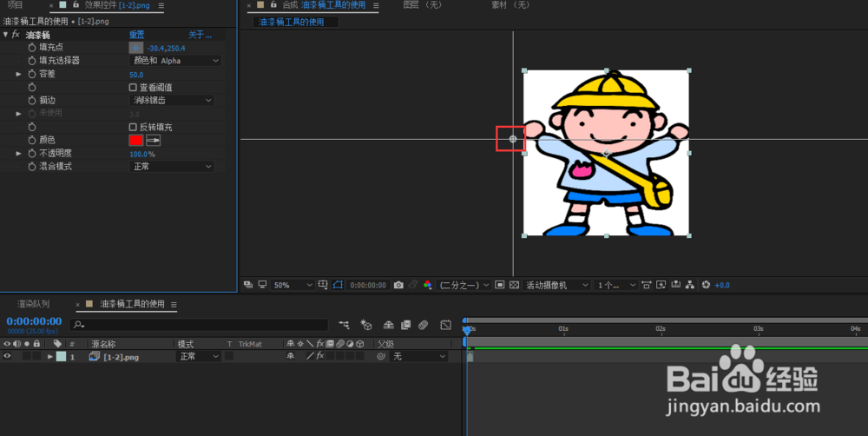Open layer 模式 dropdown 正常
Image resolution: width=868 pixels, height=436 pixels.
(x=198, y=357)
